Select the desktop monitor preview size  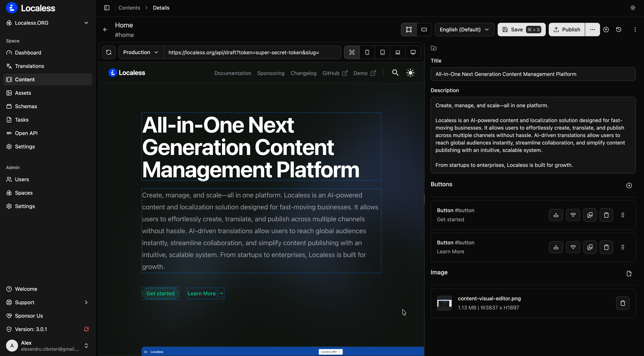point(413,52)
